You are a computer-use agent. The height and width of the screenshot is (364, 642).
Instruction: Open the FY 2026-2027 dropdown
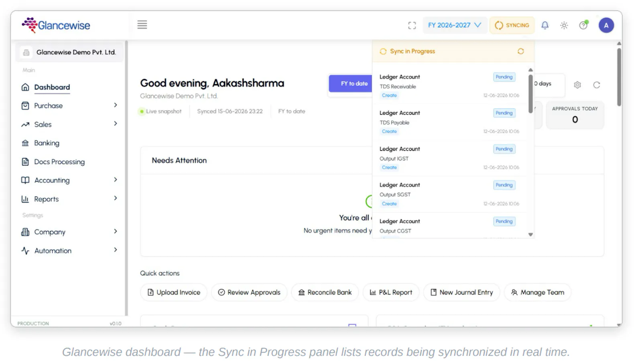tap(454, 25)
